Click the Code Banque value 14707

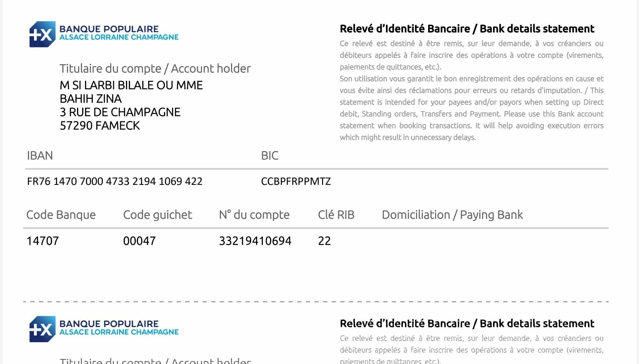(42, 241)
